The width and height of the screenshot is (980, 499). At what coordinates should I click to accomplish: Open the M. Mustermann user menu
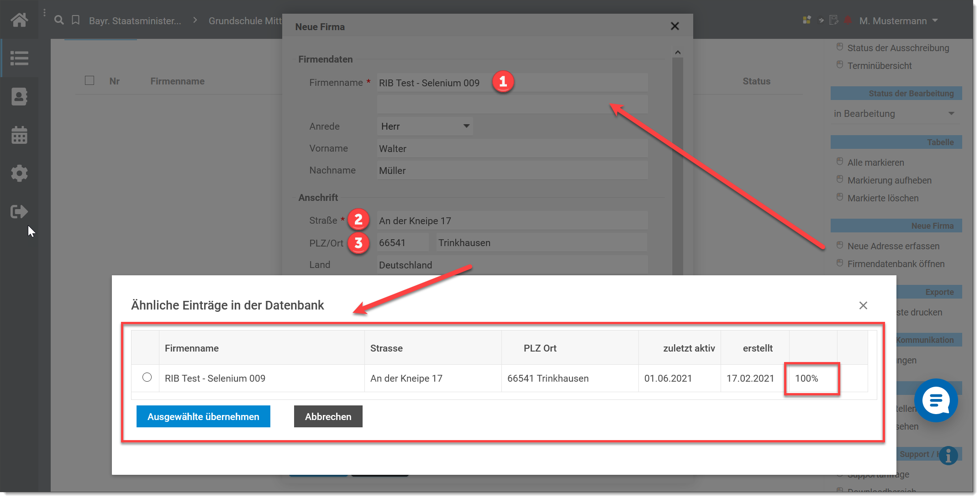point(898,21)
